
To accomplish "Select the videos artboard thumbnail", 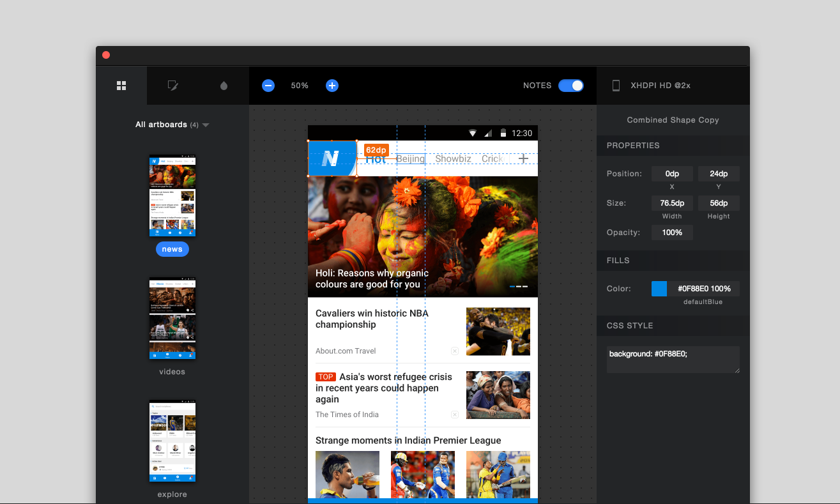I will coord(172,318).
